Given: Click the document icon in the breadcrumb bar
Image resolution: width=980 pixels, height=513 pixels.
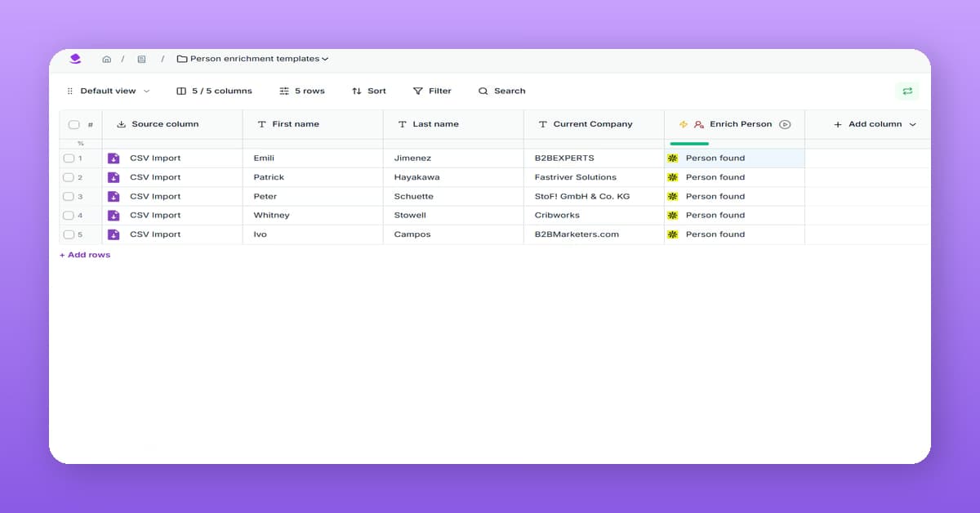Looking at the screenshot, I should click(140, 58).
